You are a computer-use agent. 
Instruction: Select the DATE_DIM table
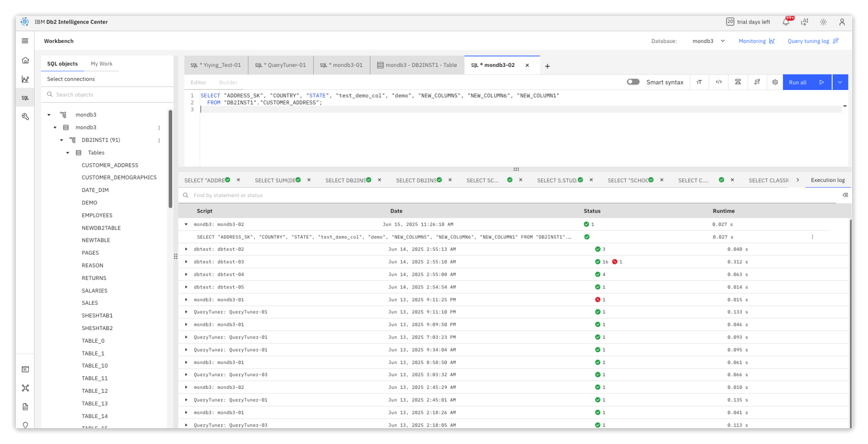(x=95, y=190)
